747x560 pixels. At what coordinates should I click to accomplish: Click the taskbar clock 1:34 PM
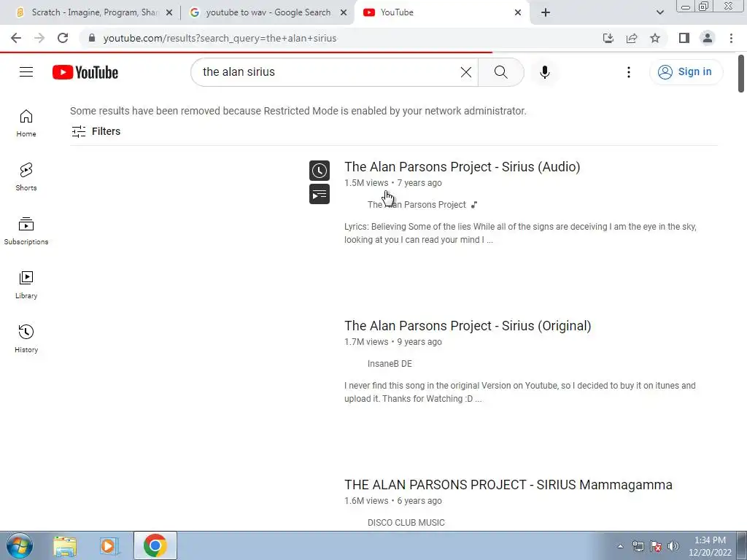710,546
